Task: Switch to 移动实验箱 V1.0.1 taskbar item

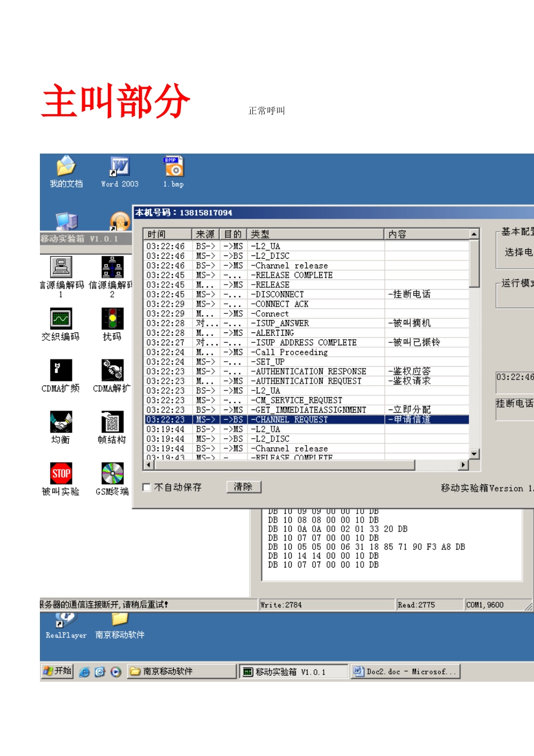Action: point(293,672)
